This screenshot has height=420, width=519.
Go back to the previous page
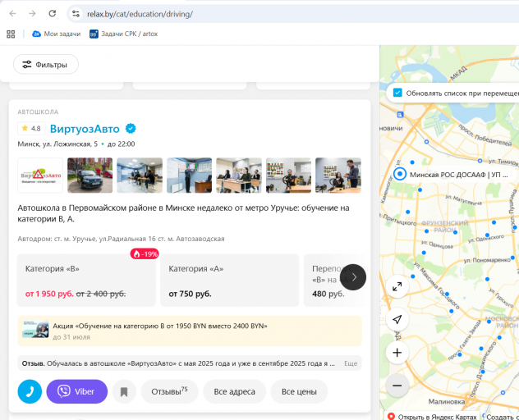[12, 14]
